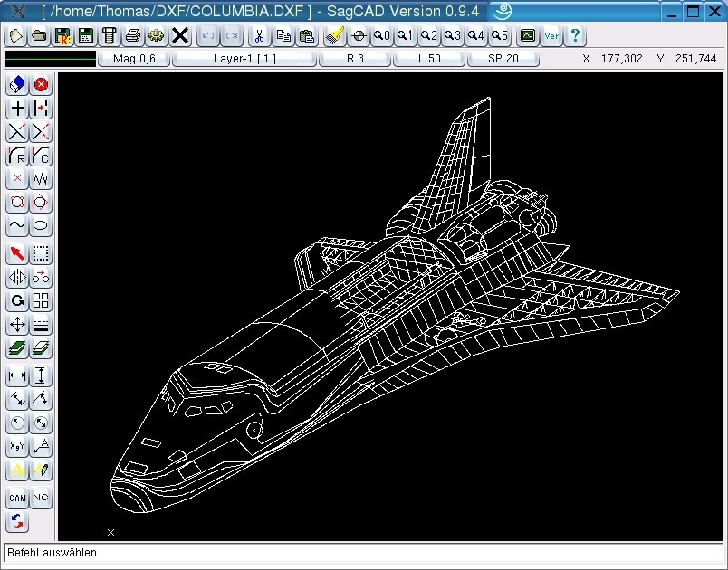Image resolution: width=728 pixels, height=570 pixels.
Task: Choose the chamfer C corner tool
Action: [x=42, y=156]
